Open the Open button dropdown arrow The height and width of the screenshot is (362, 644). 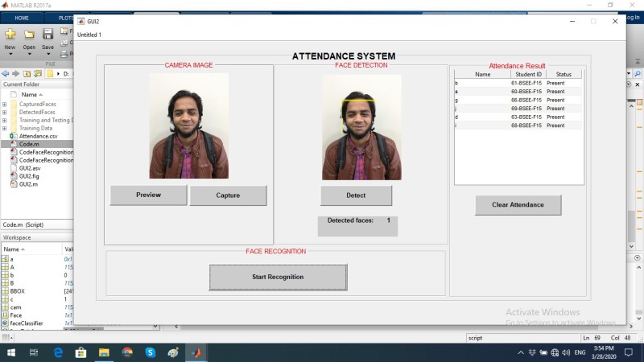coord(29,54)
